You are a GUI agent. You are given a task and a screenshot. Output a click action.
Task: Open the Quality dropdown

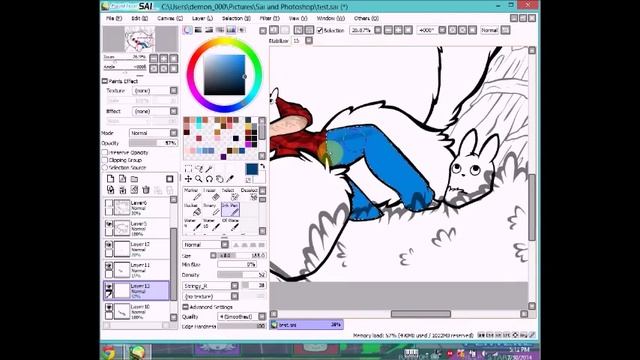pos(262,316)
